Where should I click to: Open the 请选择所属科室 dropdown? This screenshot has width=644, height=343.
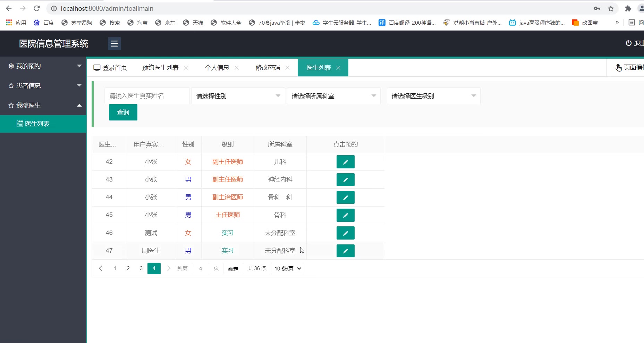(x=333, y=96)
